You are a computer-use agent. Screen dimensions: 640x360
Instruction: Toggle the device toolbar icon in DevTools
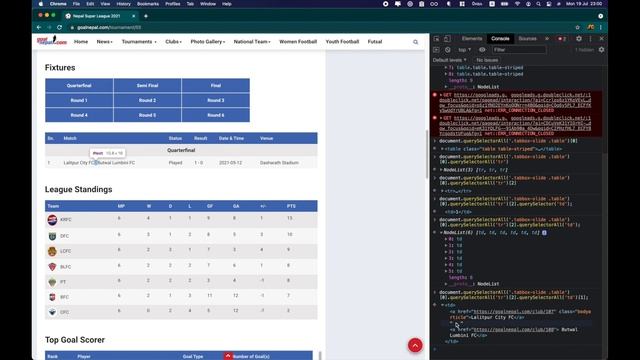pyautogui.click(x=447, y=39)
